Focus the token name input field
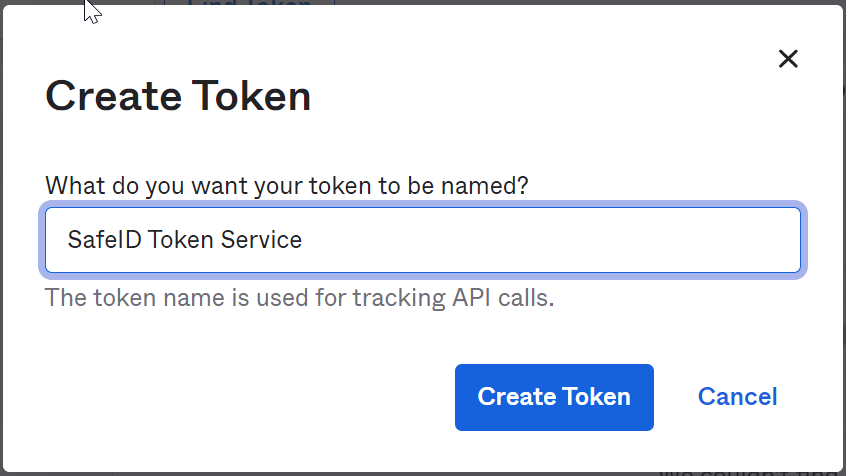 422,240
